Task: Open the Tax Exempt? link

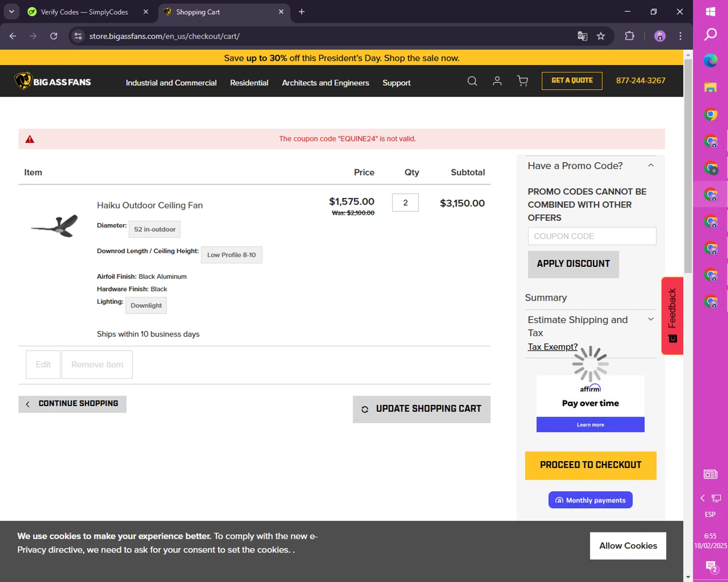Action: (552, 347)
